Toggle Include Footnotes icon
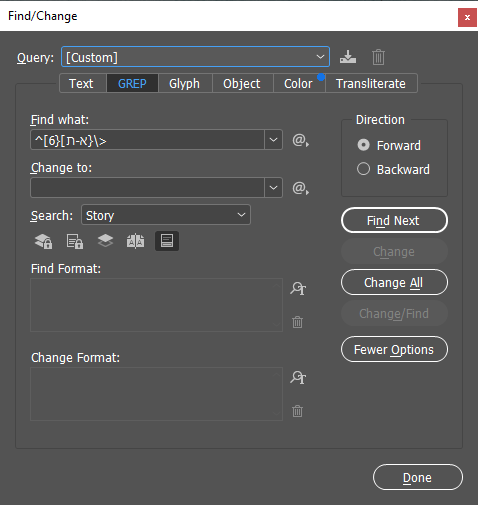The image size is (478, 505). (167, 241)
